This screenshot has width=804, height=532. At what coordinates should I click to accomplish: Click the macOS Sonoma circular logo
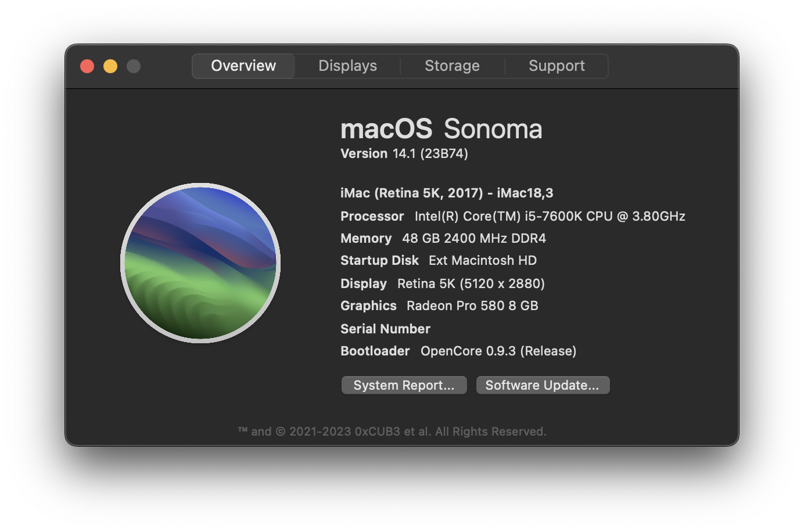click(200, 263)
